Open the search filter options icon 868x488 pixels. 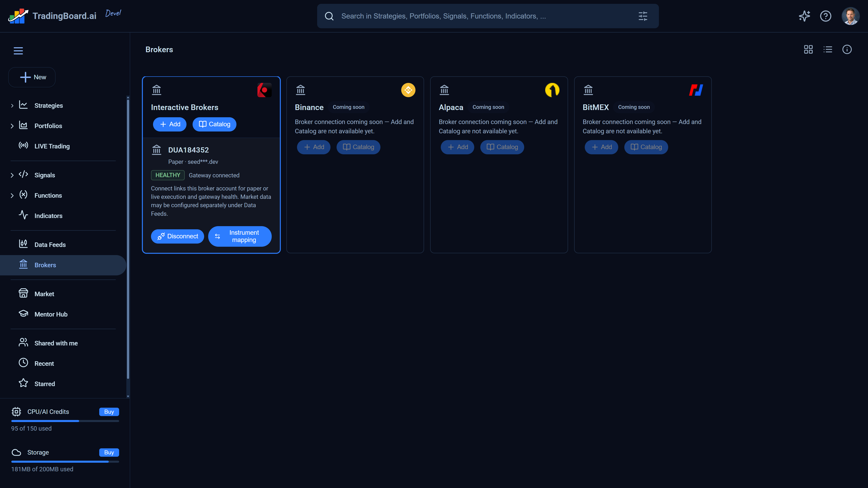tap(643, 16)
